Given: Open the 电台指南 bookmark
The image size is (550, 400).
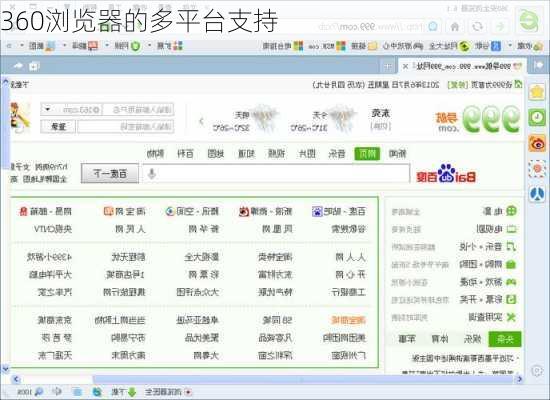Looking at the screenshot, I should click(283, 46).
